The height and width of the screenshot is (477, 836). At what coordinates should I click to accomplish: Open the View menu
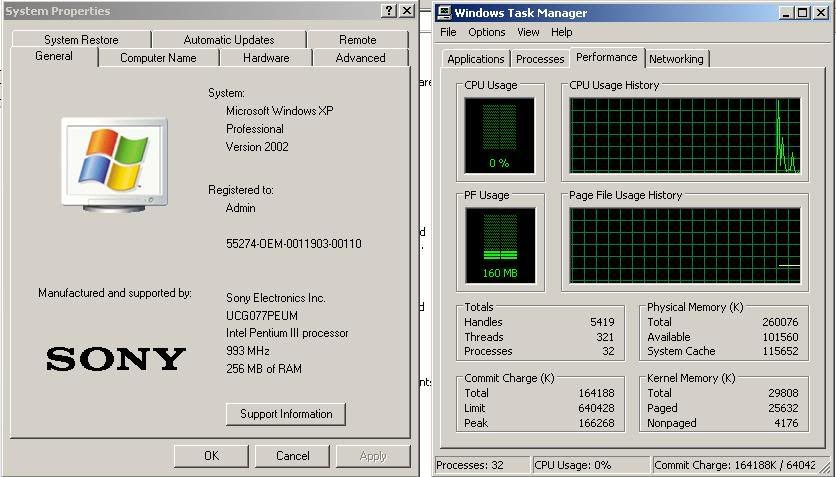point(528,32)
